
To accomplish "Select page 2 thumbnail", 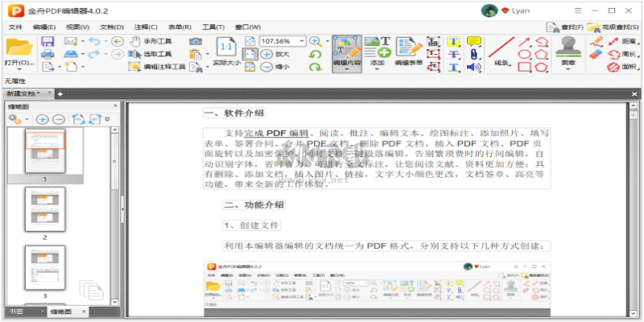I will tap(45, 209).
